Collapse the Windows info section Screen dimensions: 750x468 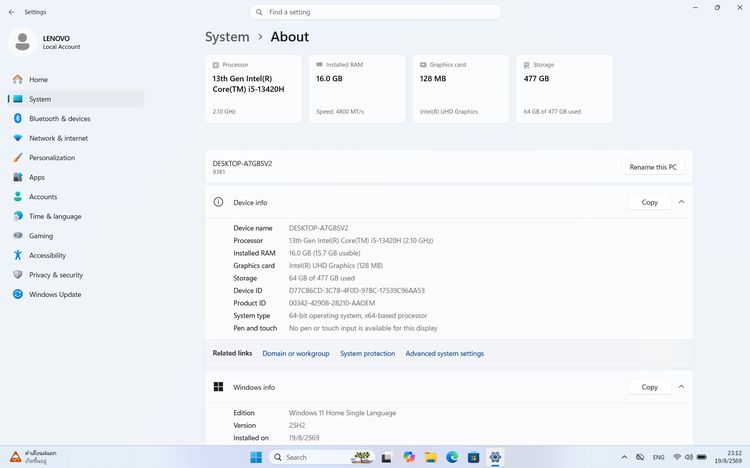(x=681, y=387)
